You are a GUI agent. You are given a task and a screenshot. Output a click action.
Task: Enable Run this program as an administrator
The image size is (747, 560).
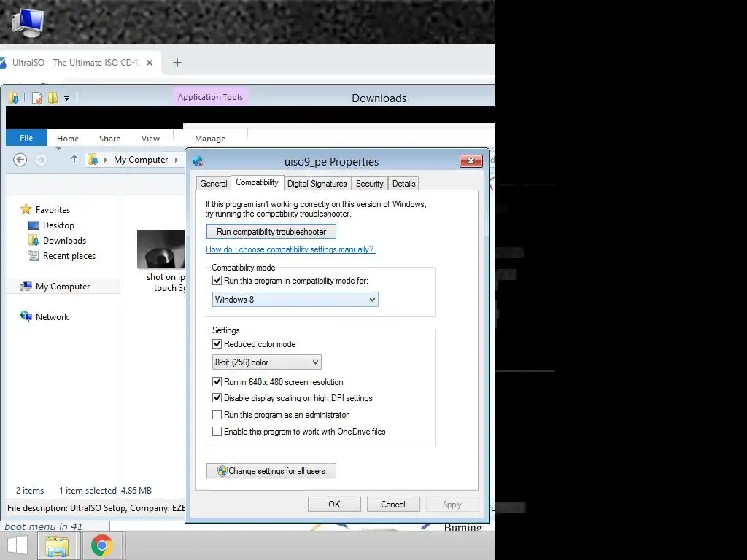click(217, 415)
